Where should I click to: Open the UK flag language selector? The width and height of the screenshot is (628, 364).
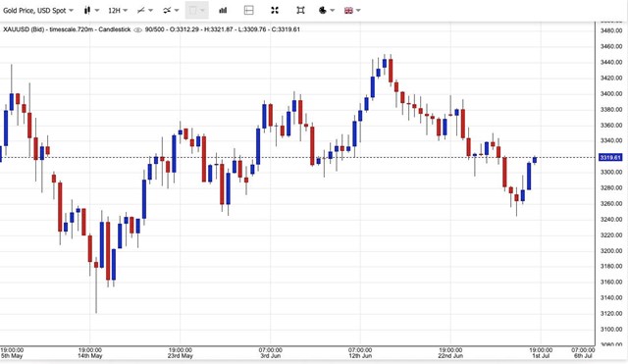(352, 11)
